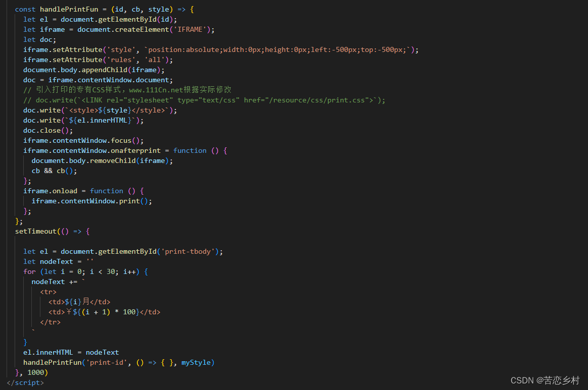This screenshot has width=588, height=390.
Task: Click the '}, 1000)' timeout delay line
Action: [31, 373]
